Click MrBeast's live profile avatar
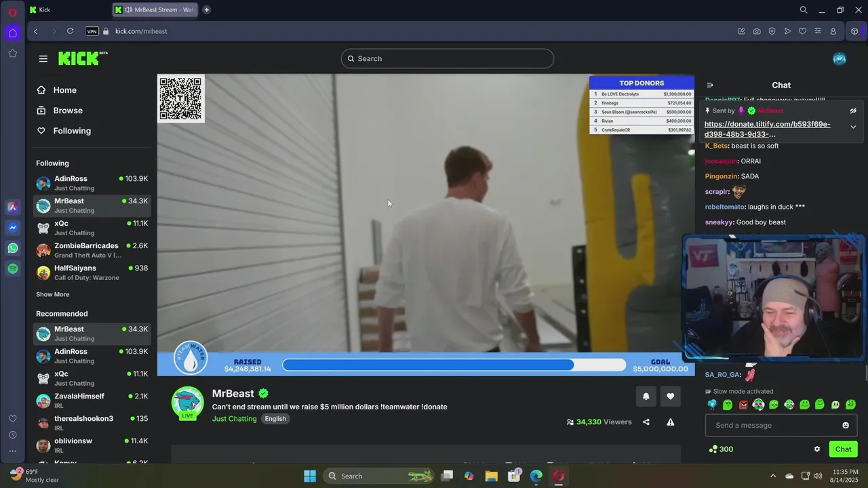 tap(187, 403)
